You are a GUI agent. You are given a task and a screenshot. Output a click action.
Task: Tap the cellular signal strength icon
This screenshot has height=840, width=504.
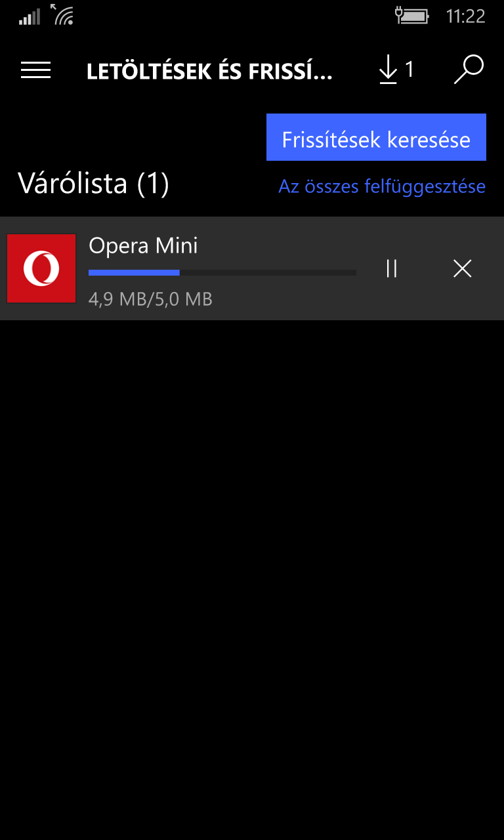pos(30,16)
